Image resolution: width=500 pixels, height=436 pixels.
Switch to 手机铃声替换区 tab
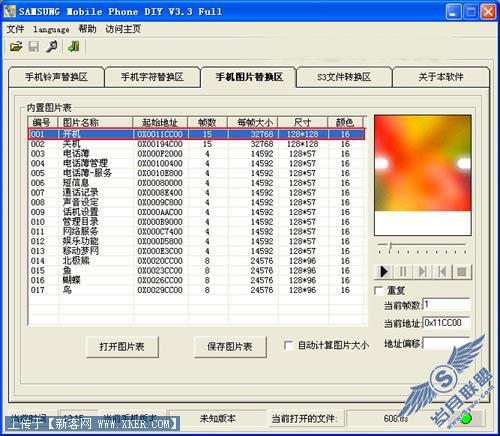tap(56, 77)
